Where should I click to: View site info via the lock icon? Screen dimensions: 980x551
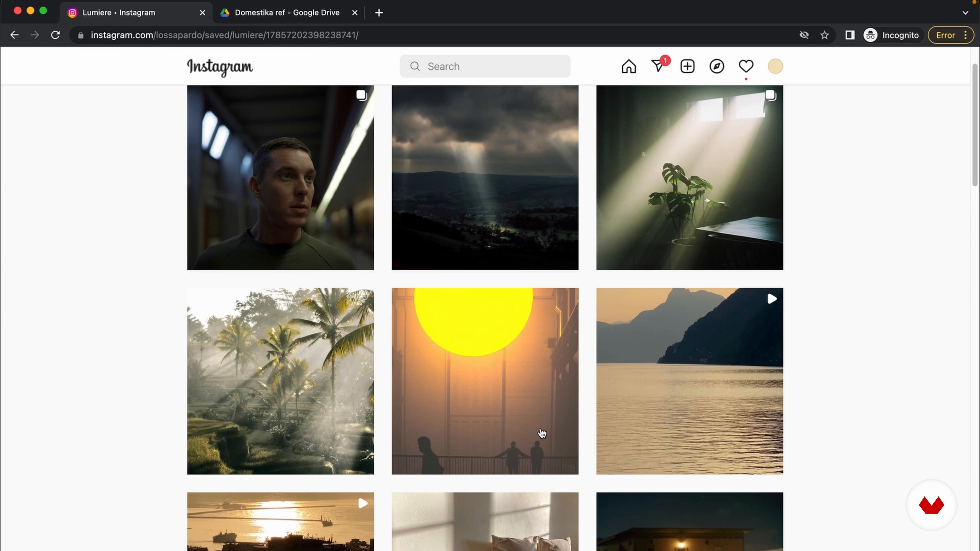coord(81,35)
